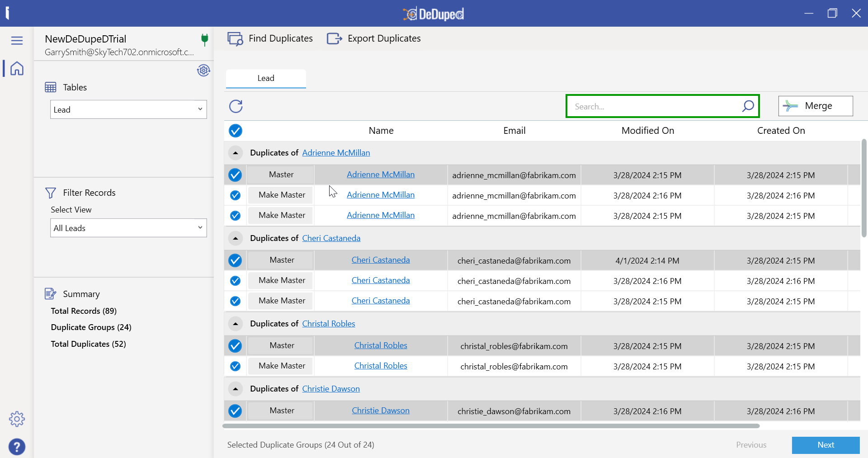Click the Previous page button
This screenshot has width=868, height=458.
pyautogui.click(x=751, y=445)
